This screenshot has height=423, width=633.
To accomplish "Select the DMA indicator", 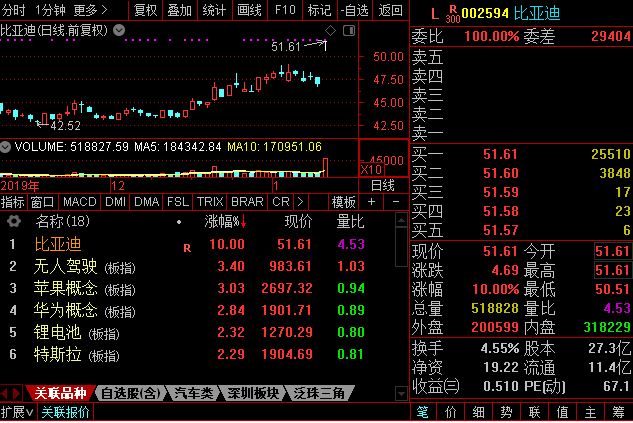I will (x=147, y=201).
